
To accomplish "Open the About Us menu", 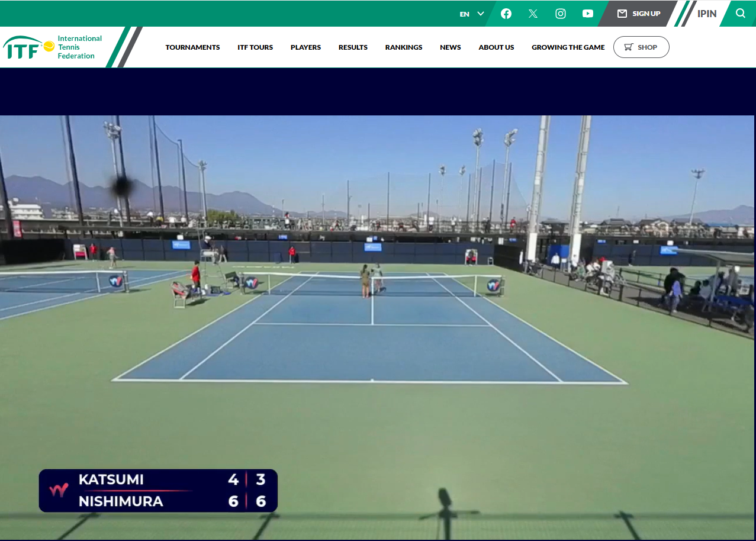I will coord(496,47).
